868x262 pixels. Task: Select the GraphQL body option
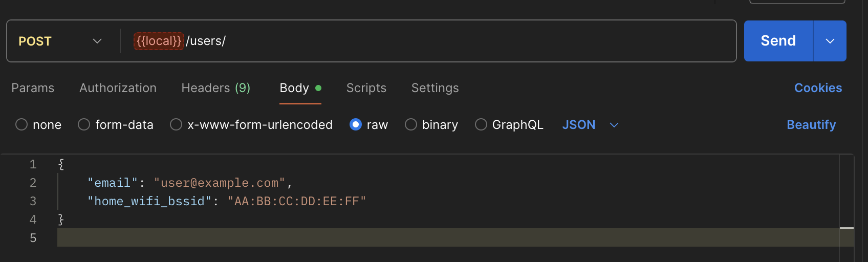[x=481, y=125]
